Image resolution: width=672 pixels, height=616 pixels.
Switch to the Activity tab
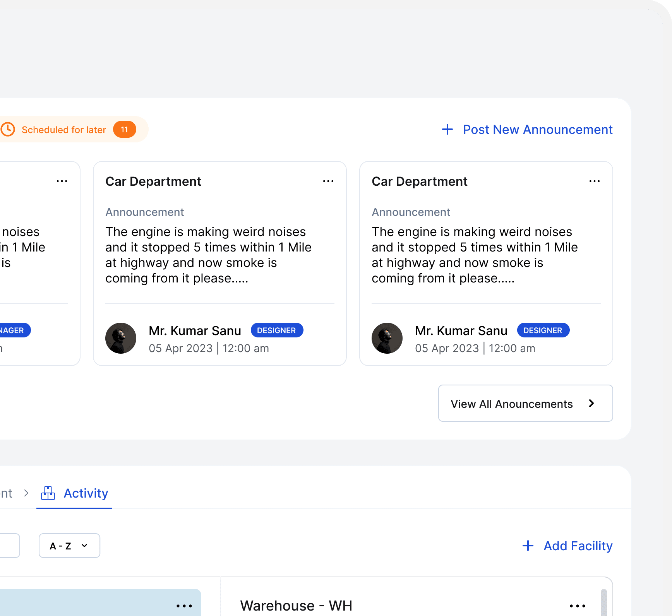pos(86,493)
